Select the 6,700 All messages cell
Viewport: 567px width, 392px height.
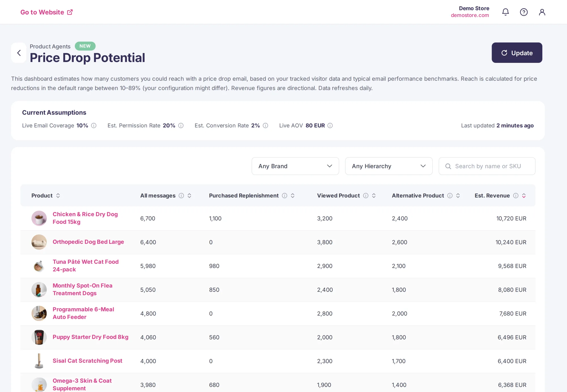click(148, 218)
